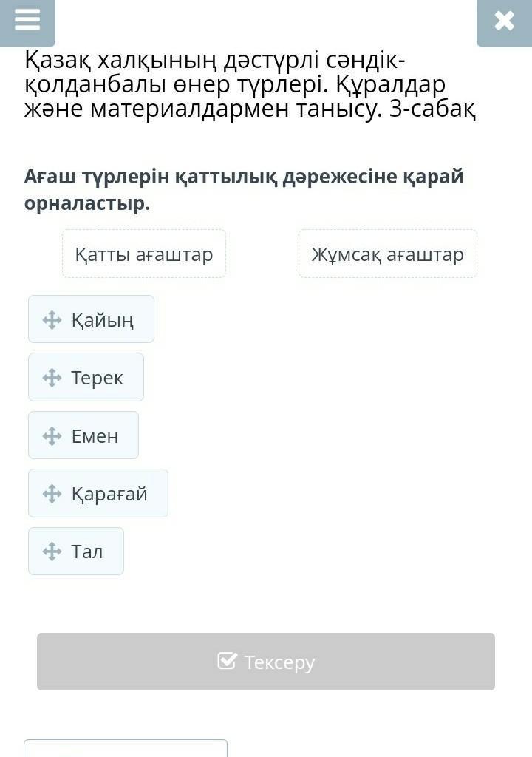Select the Тал word label
Image resolution: width=532 pixels, height=757 pixels.
[x=87, y=551]
